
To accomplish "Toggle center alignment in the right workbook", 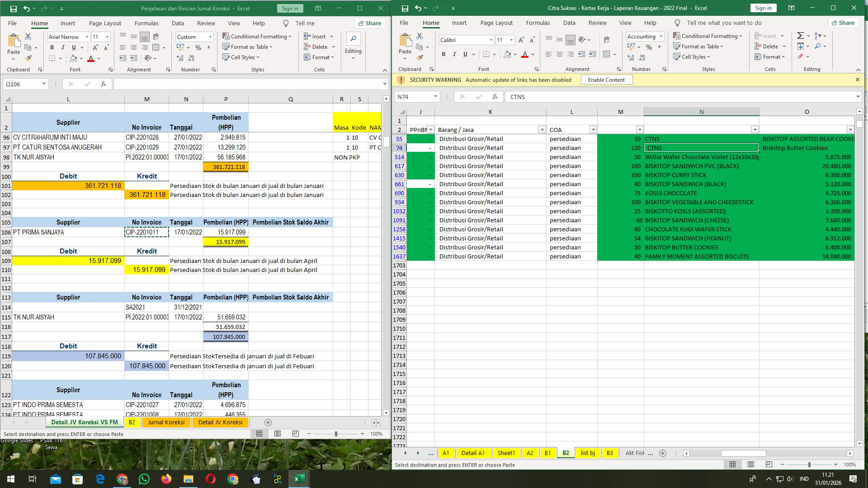I will pyautogui.click(x=560, y=54).
